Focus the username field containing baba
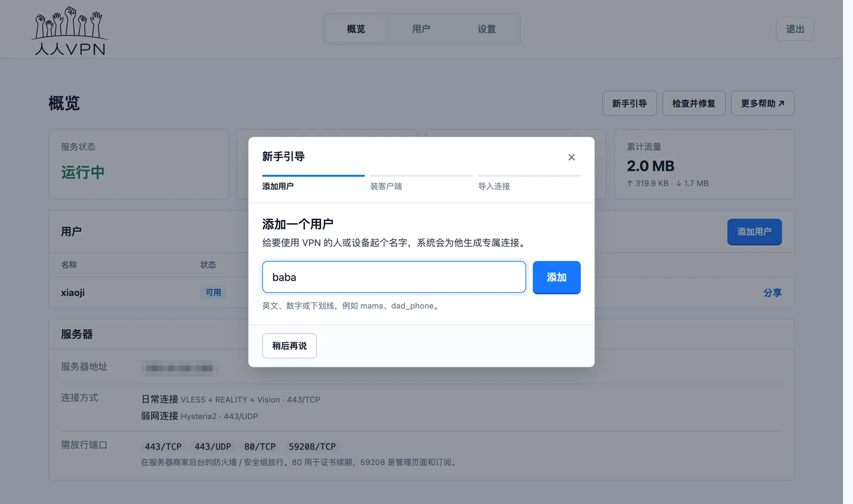853x504 pixels. pos(394,277)
